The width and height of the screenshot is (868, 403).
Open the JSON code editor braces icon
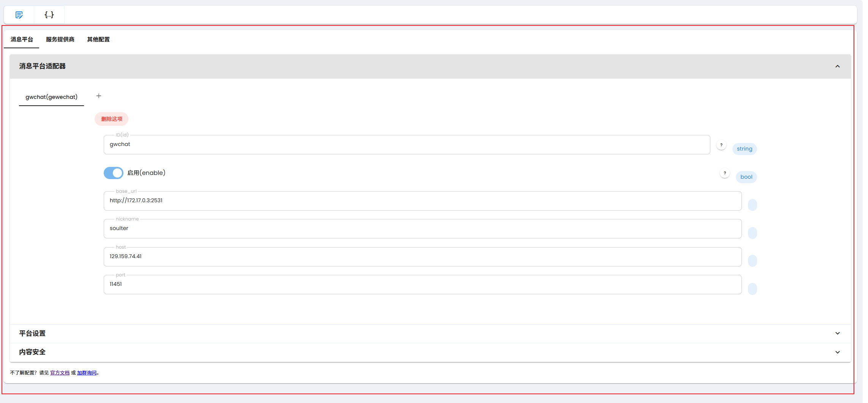[x=49, y=15]
